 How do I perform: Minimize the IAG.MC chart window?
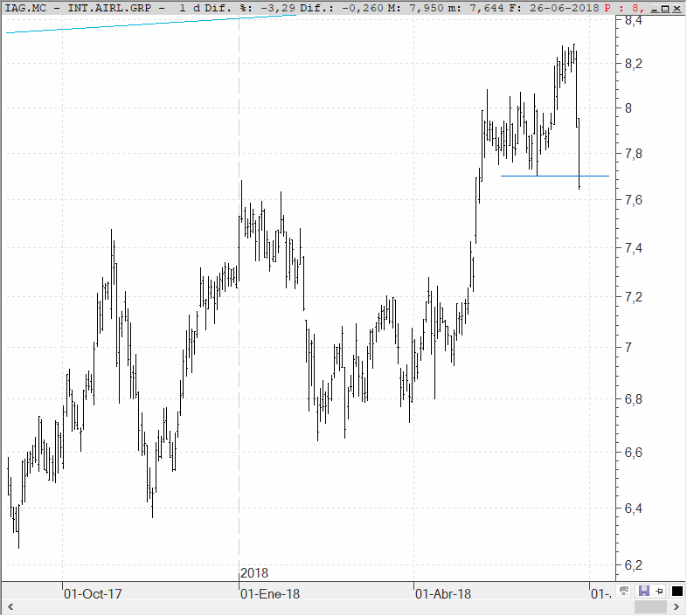(655, 9)
